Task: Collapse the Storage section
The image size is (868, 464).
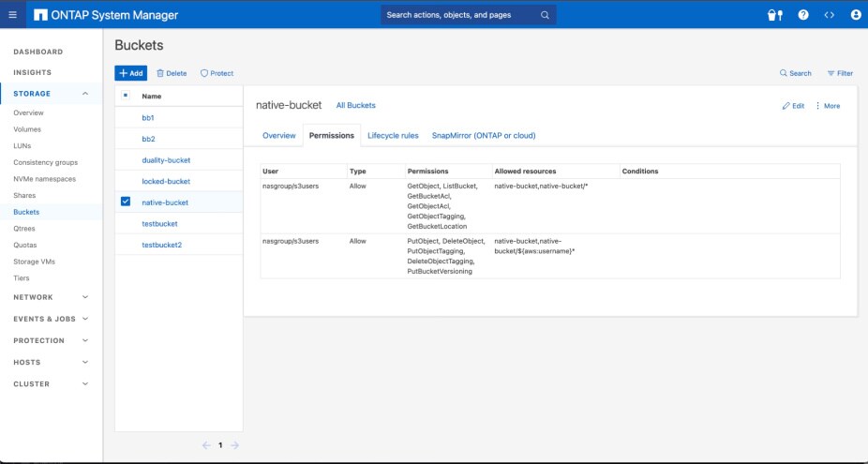Action: point(85,94)
